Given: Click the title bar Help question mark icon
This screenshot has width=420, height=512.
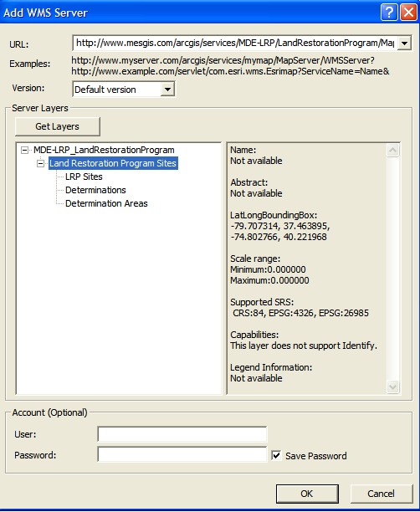Looking at the screenshot, I should click(389, 12).
